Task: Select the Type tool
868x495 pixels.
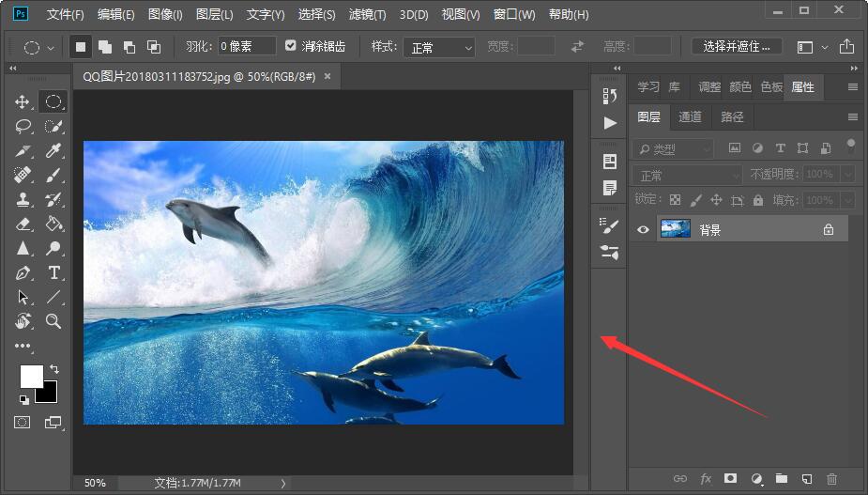Action: 53,272
